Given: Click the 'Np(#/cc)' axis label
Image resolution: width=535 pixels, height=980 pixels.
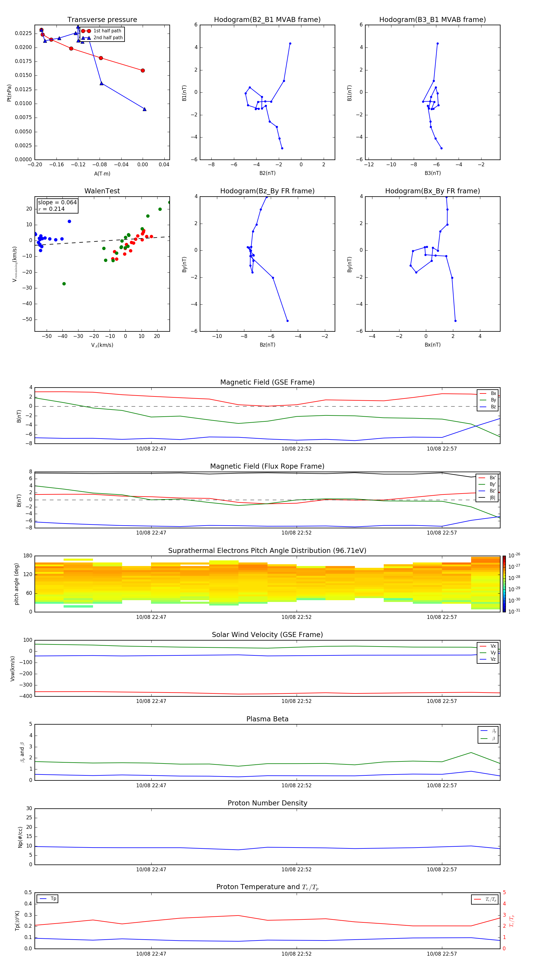Looking at the screenshot, I should point(20,837).
